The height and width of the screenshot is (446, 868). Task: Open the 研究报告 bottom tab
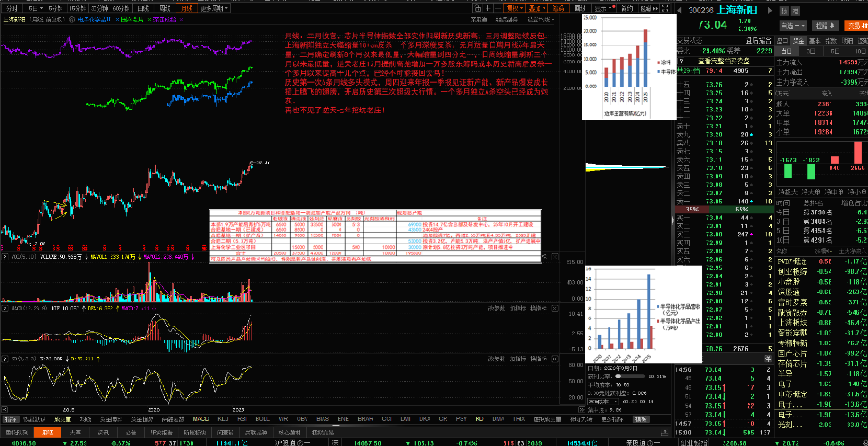click(161, 431)
